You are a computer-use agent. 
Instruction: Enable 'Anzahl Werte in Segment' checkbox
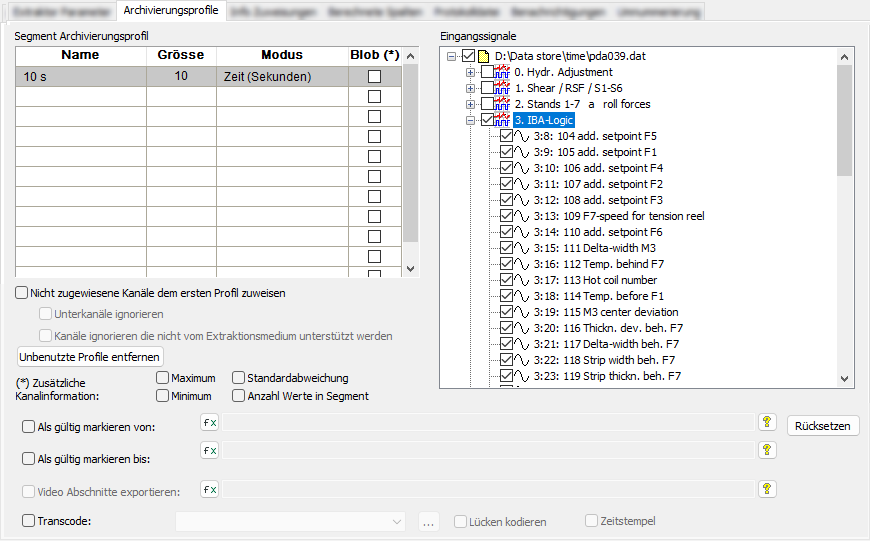click(x=239, y=396)
